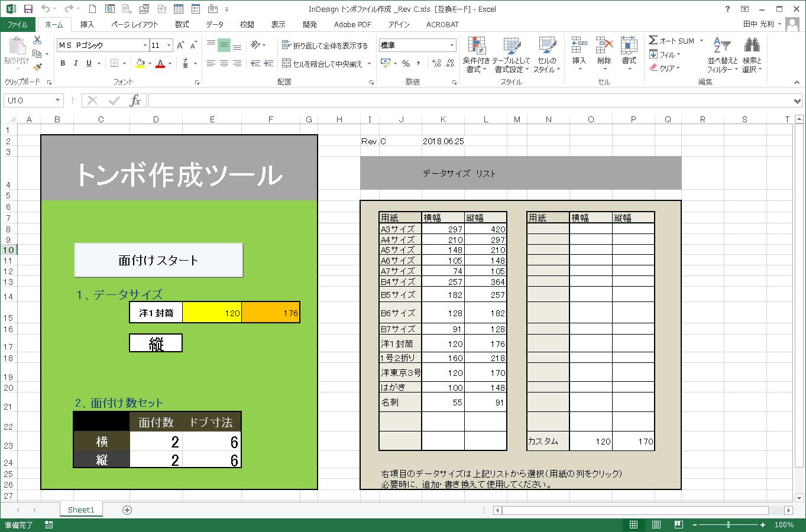Increase font size with large A icon
This screenshot has height=532, width=806.
181,45
